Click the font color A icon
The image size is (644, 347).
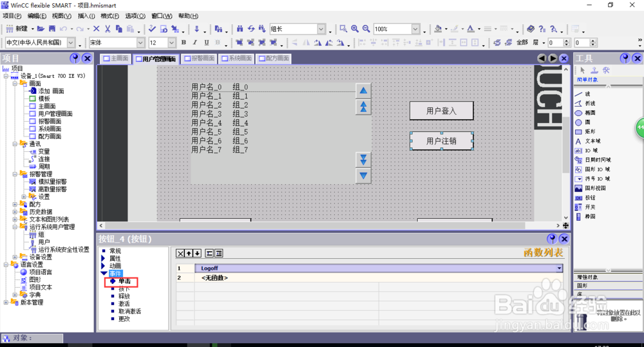pyautogui.click(x=471, y=29)
